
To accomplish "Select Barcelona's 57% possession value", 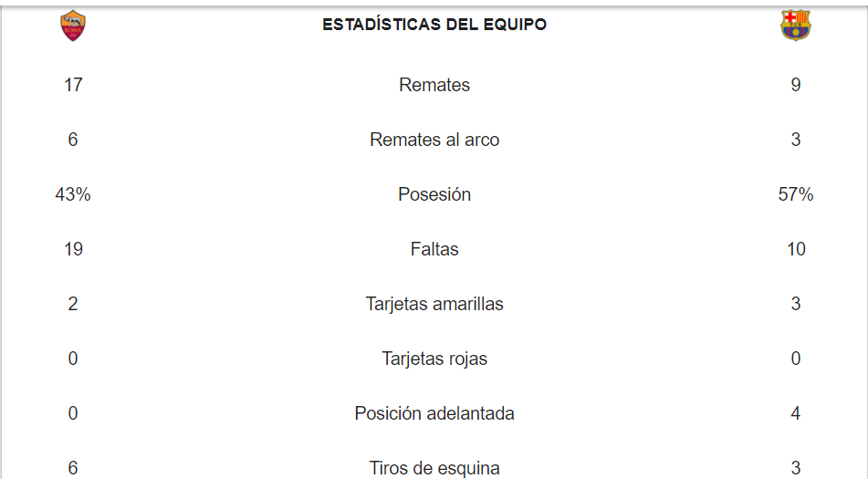I will [796, 194].
